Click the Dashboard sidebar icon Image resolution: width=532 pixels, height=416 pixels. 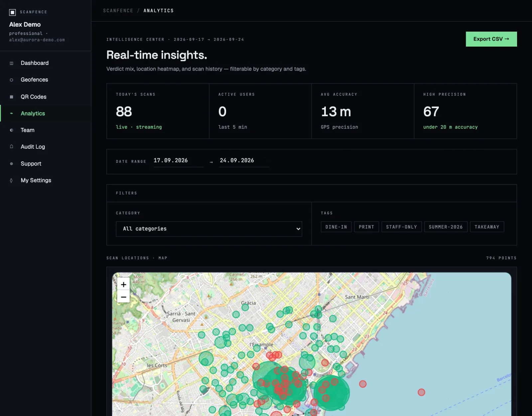[12, 63]
